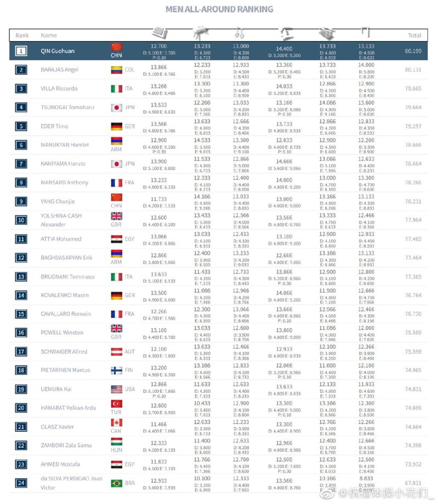Click USA flag beside UEMURA Kai
Viewport: 438px width, 504px height.
pos(117,389)
